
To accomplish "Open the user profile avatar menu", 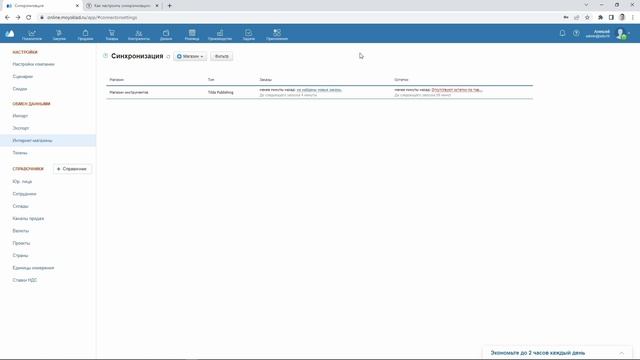I will pos(622,34).
